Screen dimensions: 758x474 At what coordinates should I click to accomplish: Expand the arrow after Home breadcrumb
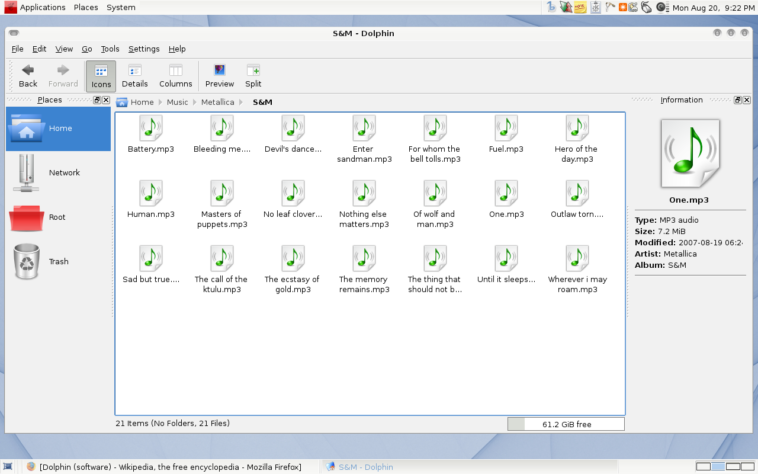pos(160,102)
